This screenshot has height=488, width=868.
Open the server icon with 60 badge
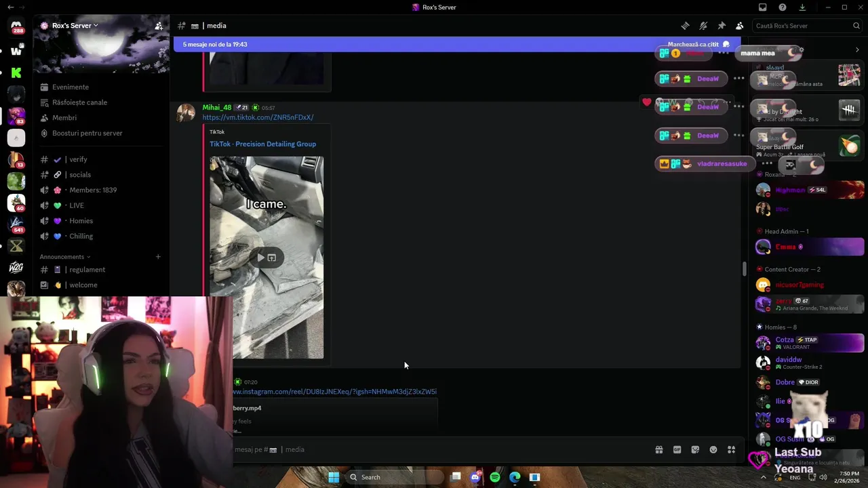(16, 203)
